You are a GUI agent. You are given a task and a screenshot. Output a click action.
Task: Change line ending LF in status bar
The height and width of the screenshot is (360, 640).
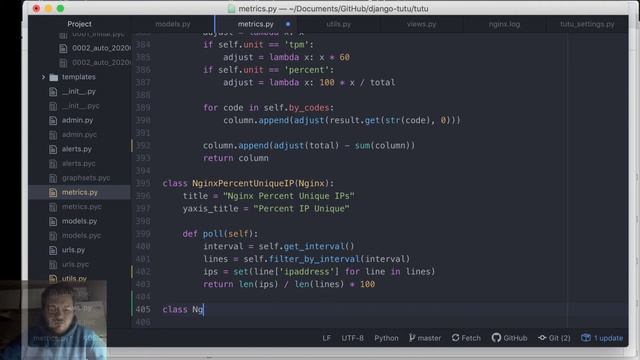tap(327, 338)
